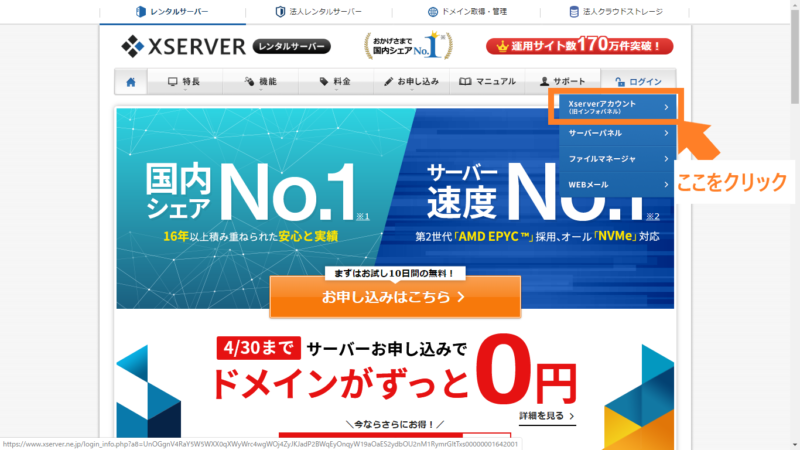Click the monitor icon beside 特長
The image size is (800, 450).
pyautogui.click(x=172, y=82)
